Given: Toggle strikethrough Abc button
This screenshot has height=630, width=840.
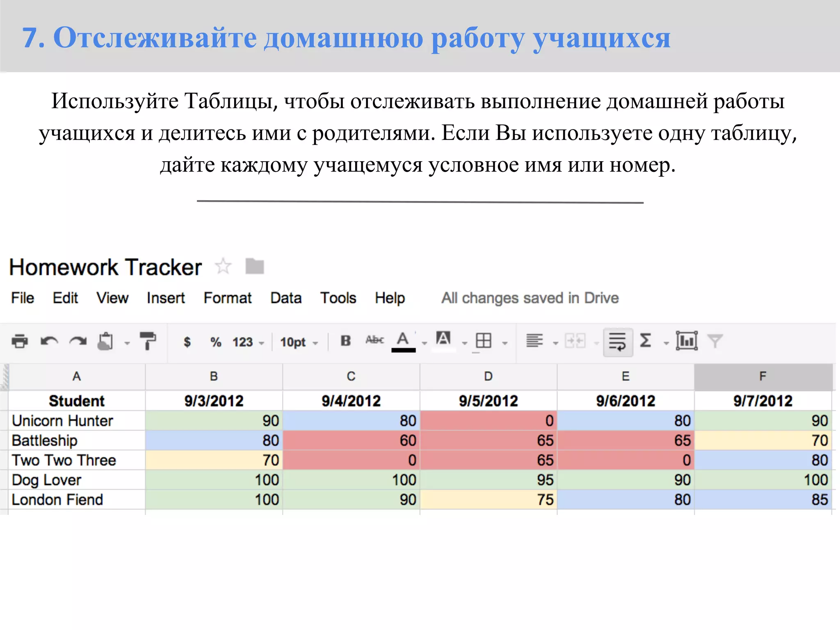Looking at the screenshot, I should click(374, 340).
